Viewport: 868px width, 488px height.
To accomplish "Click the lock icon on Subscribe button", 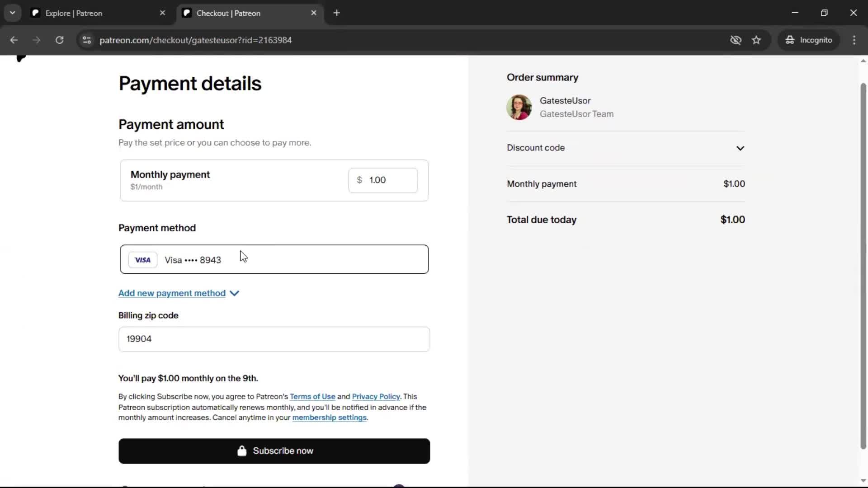I will tap(242, 450).
